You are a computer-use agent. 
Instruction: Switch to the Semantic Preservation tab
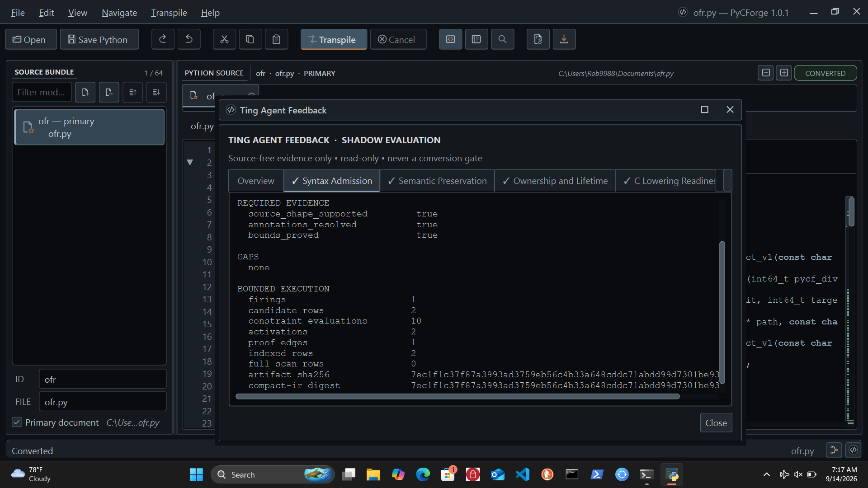[x=437, y=181]
